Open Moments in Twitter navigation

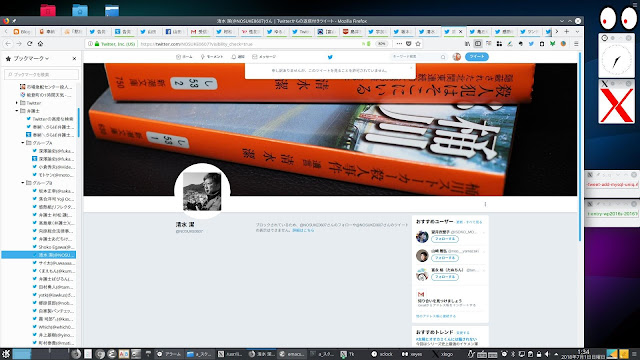click(212, 57)
